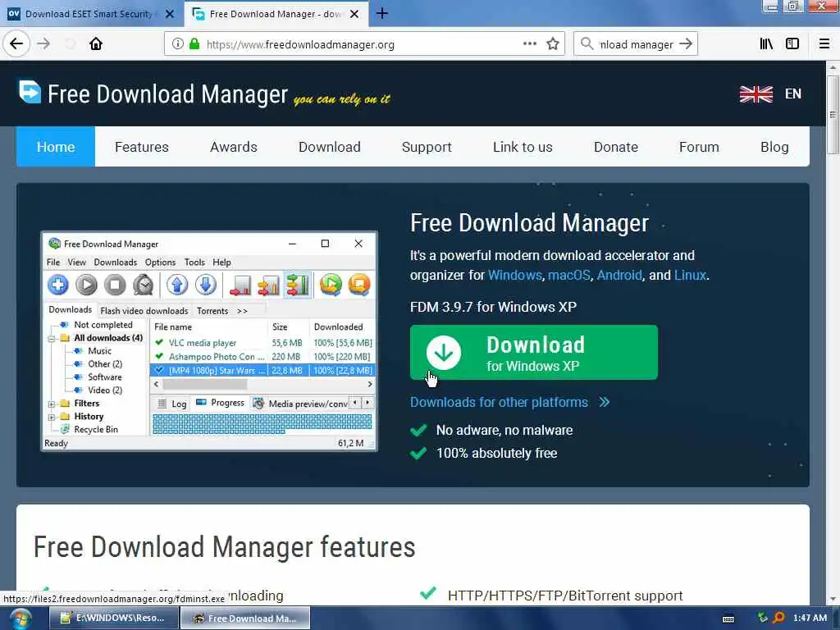This screenshot has width=840, height=630.
Task: Go back with the browser back arrow
Action: (16, 44)
